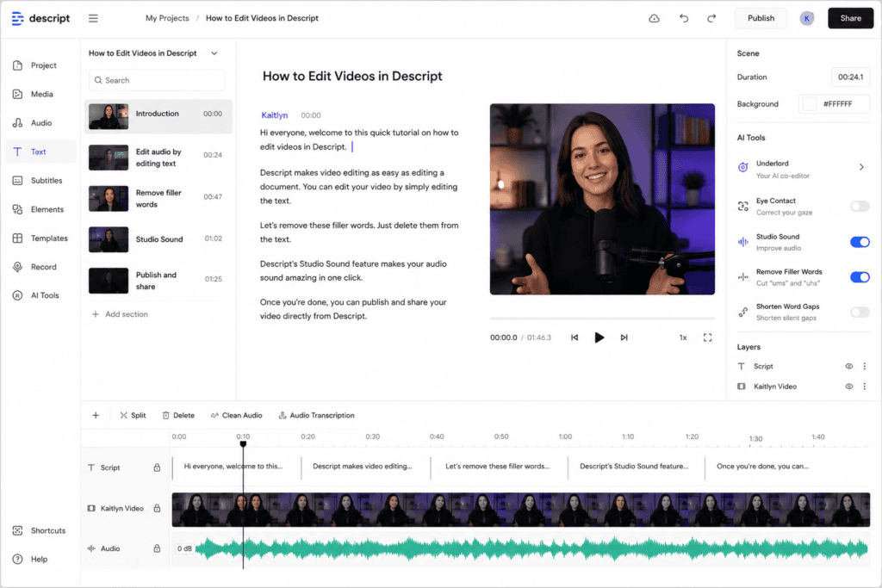This screenshot has width=882, height=588.
Task: Click the Studio Sound waveform icon
Action: [x=743, y=242]
